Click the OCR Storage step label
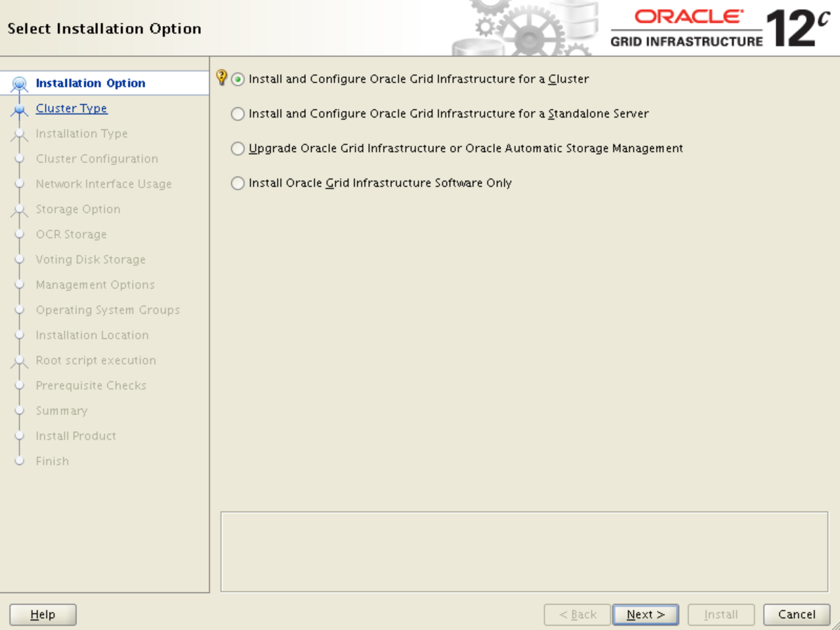840x630 pixels. (x=71, y=234)
